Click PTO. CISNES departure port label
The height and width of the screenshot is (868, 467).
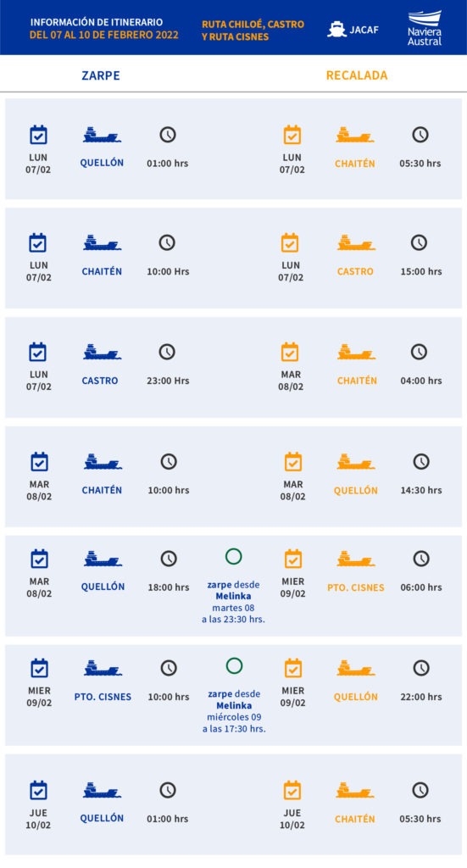coord(103,697)
